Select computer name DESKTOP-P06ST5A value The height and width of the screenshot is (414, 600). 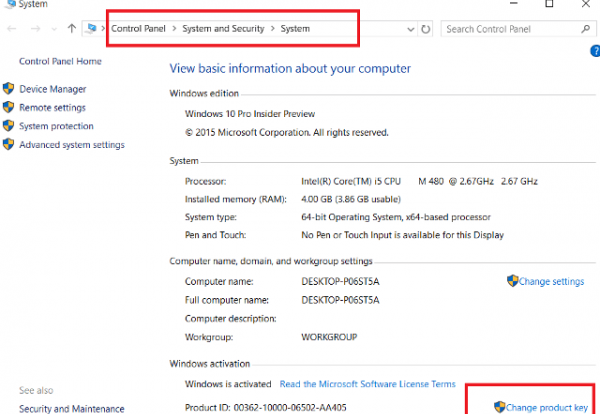tap(340, 282)
